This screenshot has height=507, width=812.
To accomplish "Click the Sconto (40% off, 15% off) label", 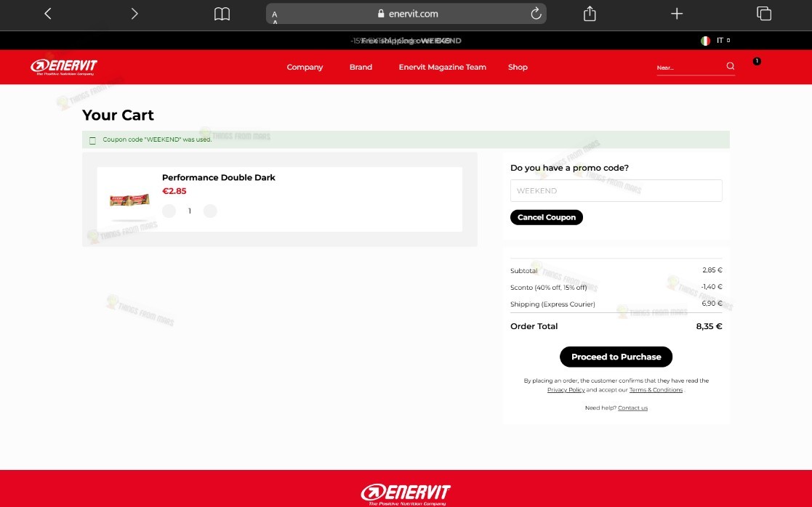I will 548,288.
